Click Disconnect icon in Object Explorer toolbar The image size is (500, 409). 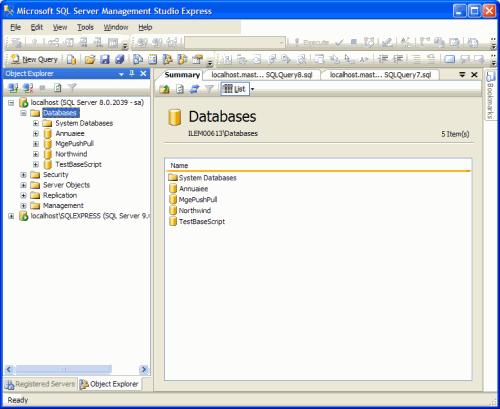click(x=28, y=88)
